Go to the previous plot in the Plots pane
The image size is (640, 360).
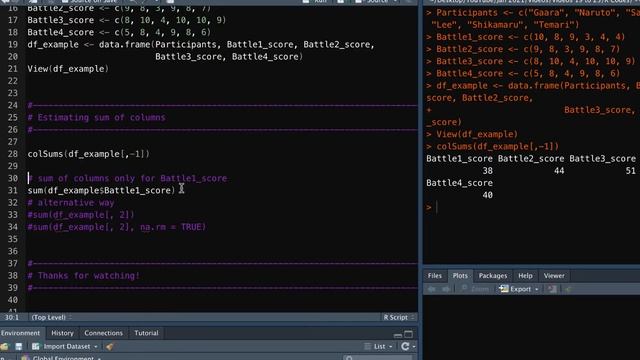pyautogui.click(x=431, y=289)
